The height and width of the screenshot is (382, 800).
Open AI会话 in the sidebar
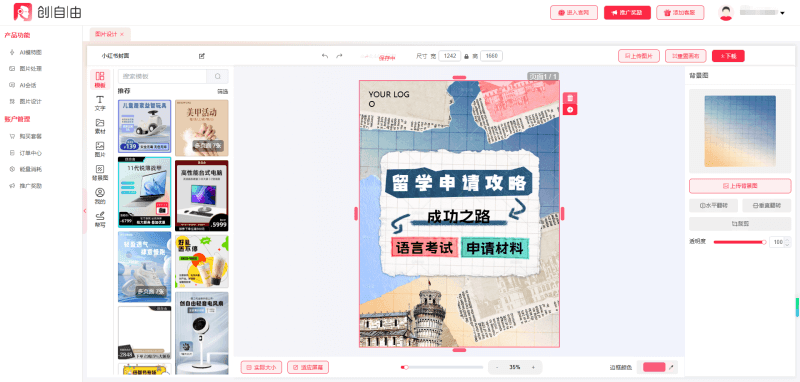pos(28,85)
